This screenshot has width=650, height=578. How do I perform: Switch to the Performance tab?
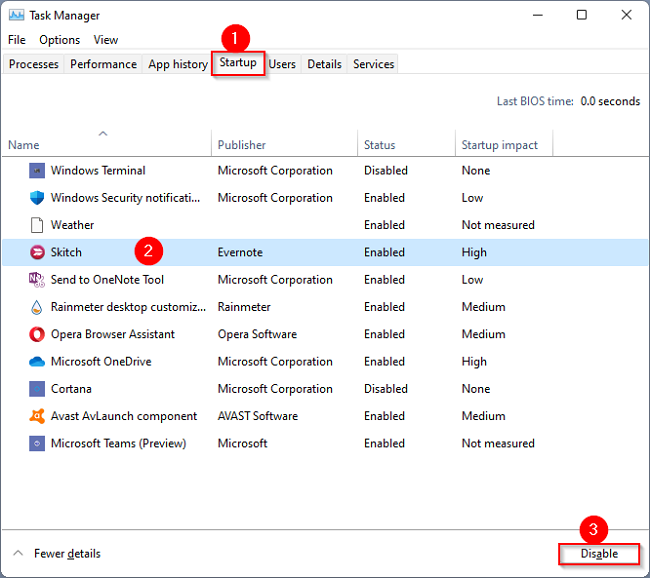tap(103, 64)
